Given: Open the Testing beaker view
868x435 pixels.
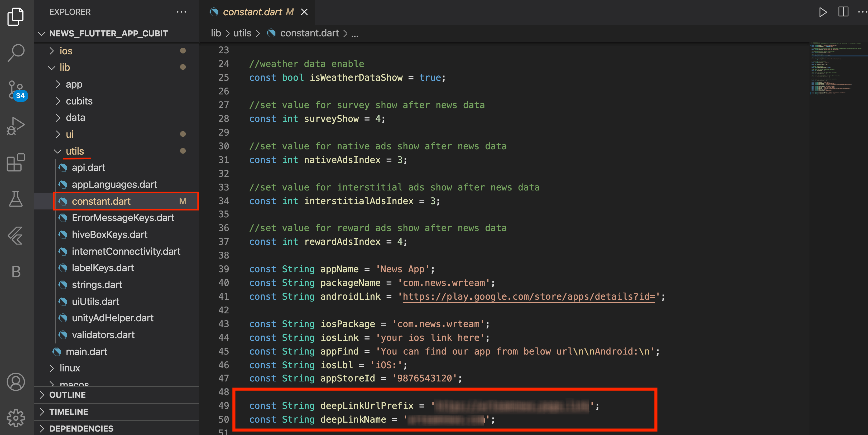Looking at the screenshot, I should coord(16,199).
